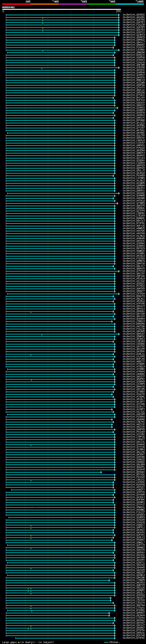Select label UniRef100_B9A0T9

tap(134, 297)
